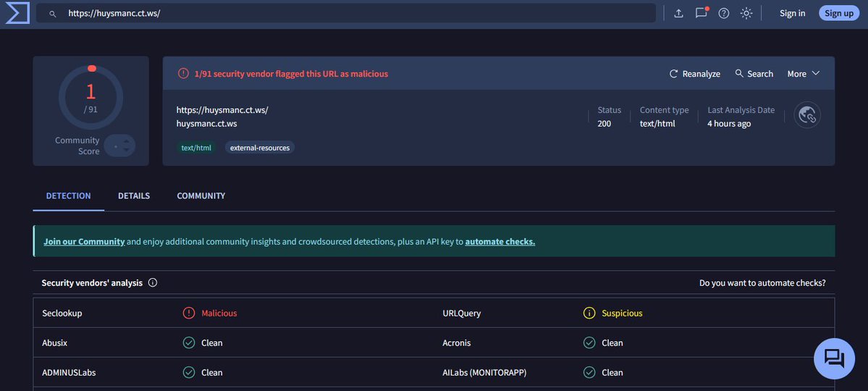Click the Clean checkmark icon for AILabs (MONITORAPP)
The width and height of the screenshot is (868, 391).
(x=589, y=372)
